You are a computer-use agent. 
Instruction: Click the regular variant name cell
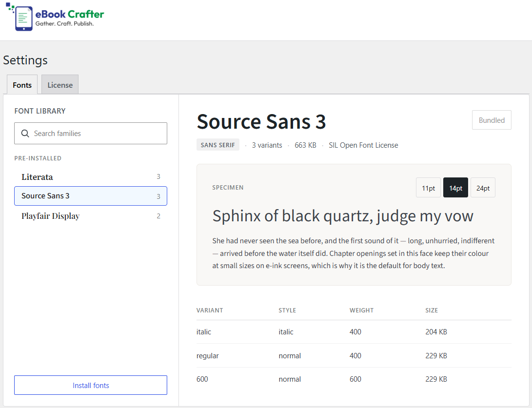[208, 356]
